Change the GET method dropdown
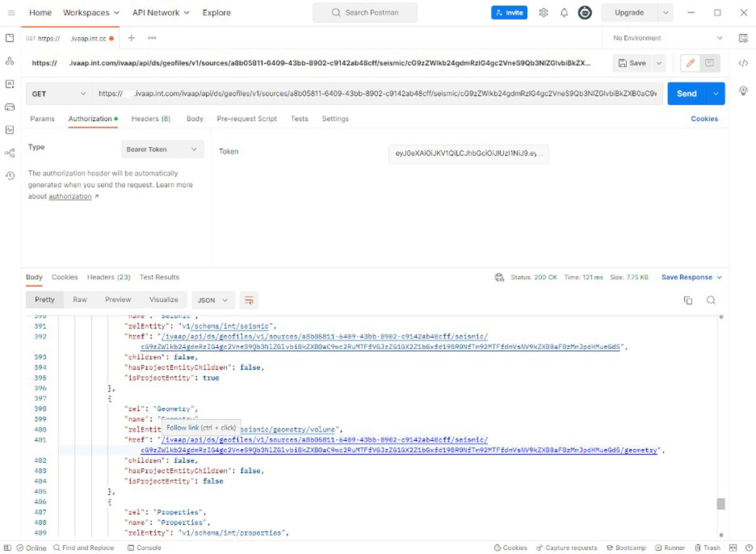Viewport: 756px width, 554px height. (59, 94)
